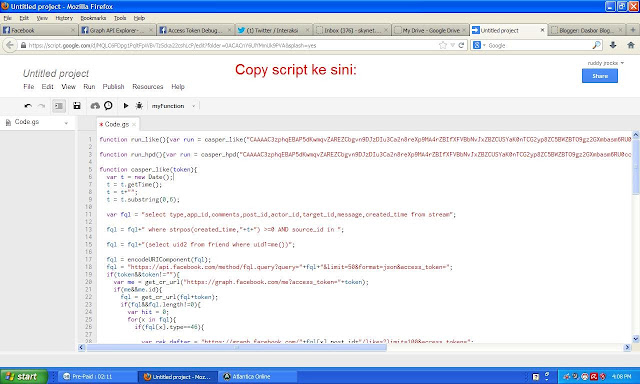This screenshot has width=640, height=384.
Task: Switch to the Twitter Interaksi tab
Action: pyautogui.click(x=273, y=30)
